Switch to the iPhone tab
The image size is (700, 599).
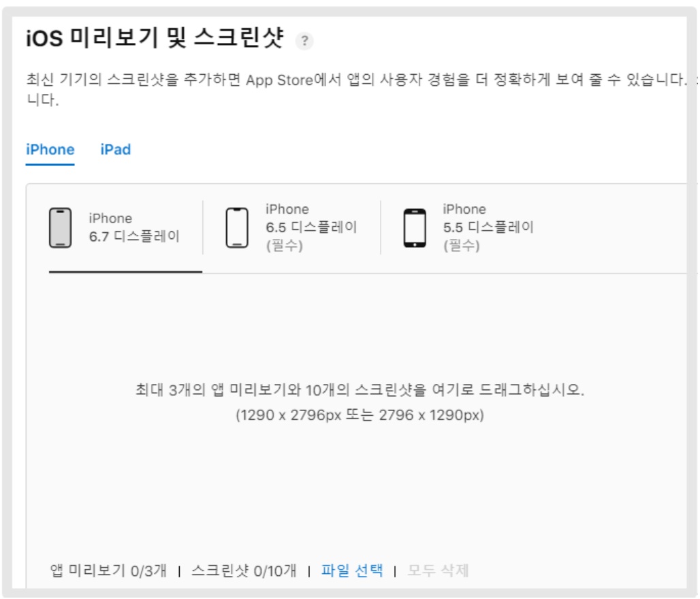(50, 150)
